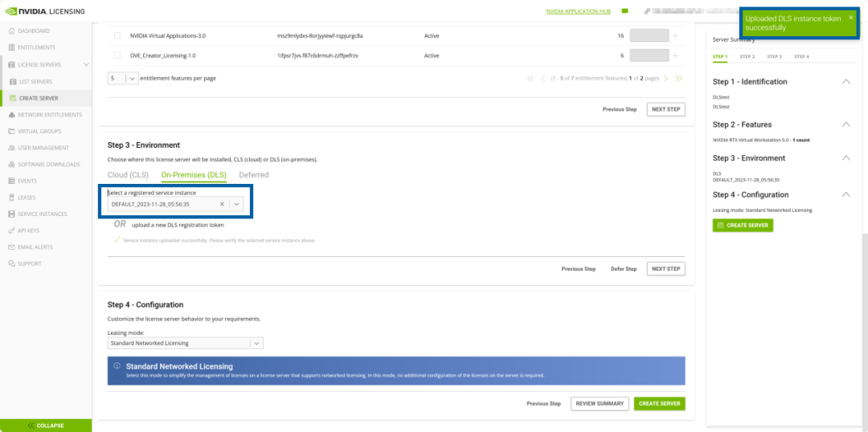The image size is (868, 432).
Task: Click info icon in Standard Networked Licensing banner
Action: point(117,366)
